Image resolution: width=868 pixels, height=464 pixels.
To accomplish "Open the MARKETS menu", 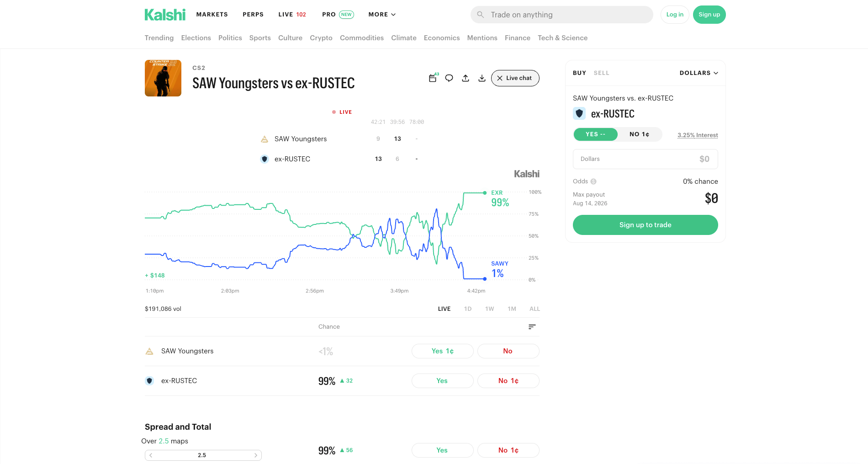I will tap(212, 15).
